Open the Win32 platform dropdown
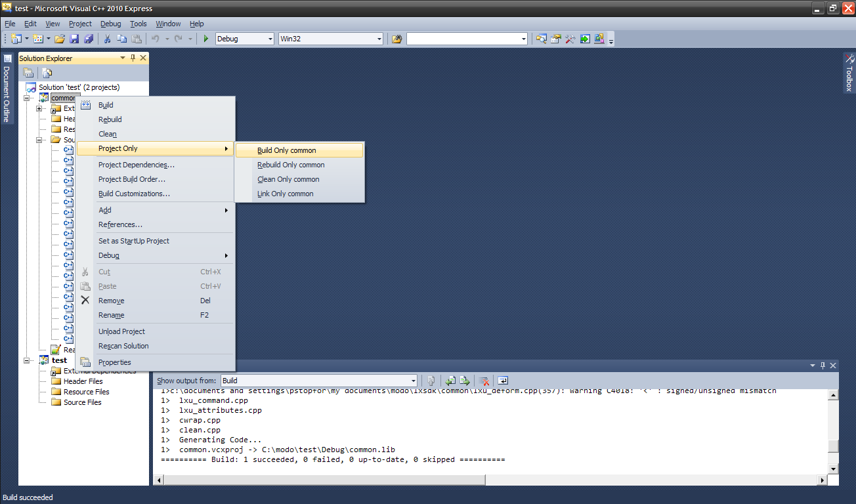The image size is (856, 504). tap(379, 39)
